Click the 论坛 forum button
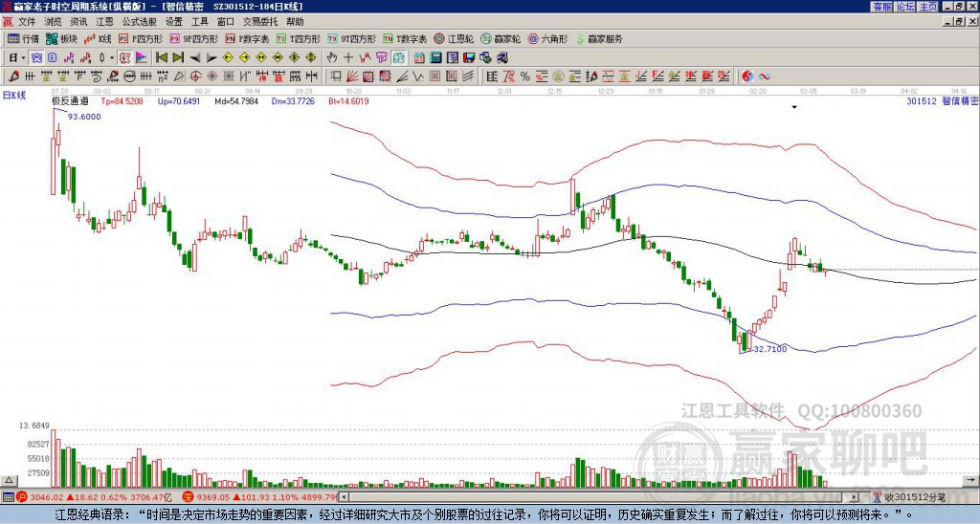980x524 pixels. (x=904, y=7)
